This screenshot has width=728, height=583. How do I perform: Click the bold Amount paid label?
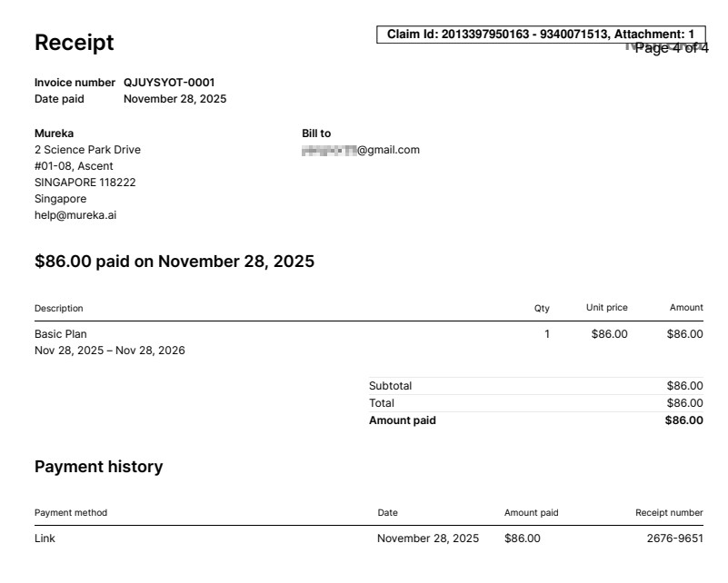click(x=402, y=420)
